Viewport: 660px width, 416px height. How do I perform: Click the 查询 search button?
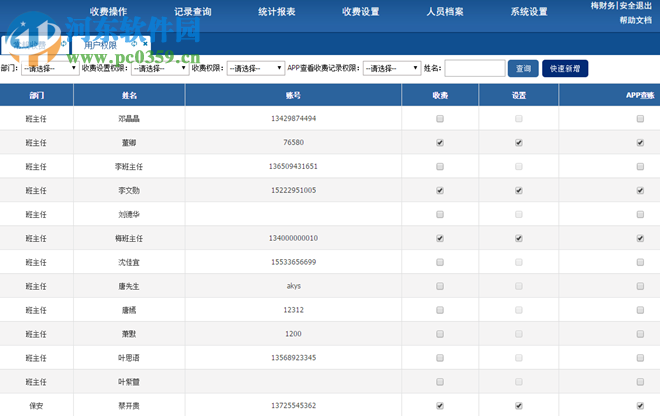tap(523, 68)
